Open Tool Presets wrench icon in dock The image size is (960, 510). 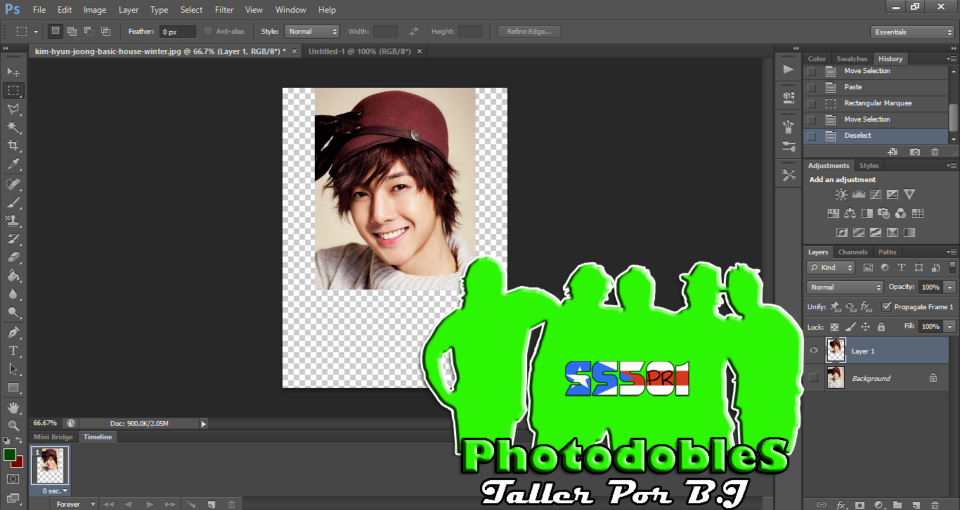pos(789,175)
